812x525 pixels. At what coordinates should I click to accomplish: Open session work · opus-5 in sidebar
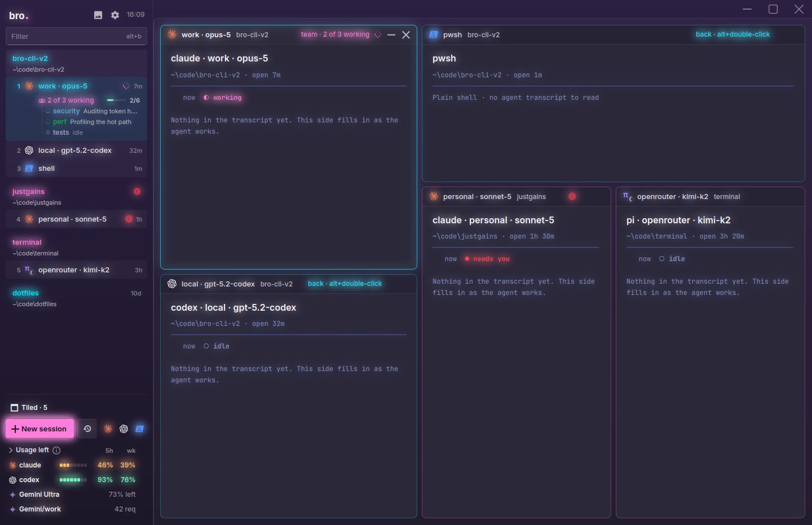point(76,86)
